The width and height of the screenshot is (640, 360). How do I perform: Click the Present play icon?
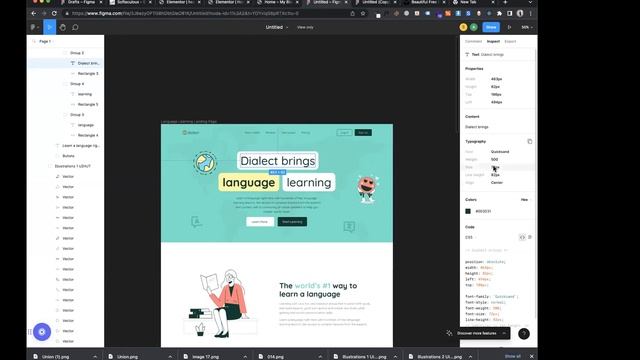click(x=509, y=27)
